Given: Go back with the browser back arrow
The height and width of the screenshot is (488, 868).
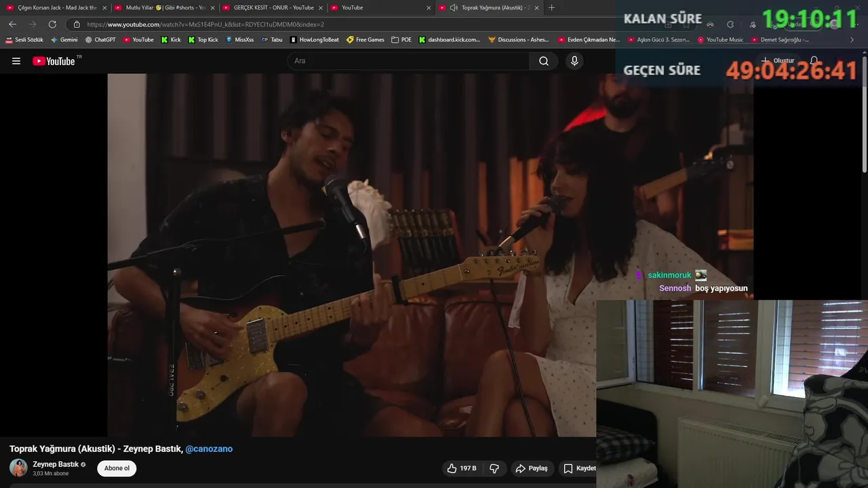Looking at the screenshot, I should (12, 24).
